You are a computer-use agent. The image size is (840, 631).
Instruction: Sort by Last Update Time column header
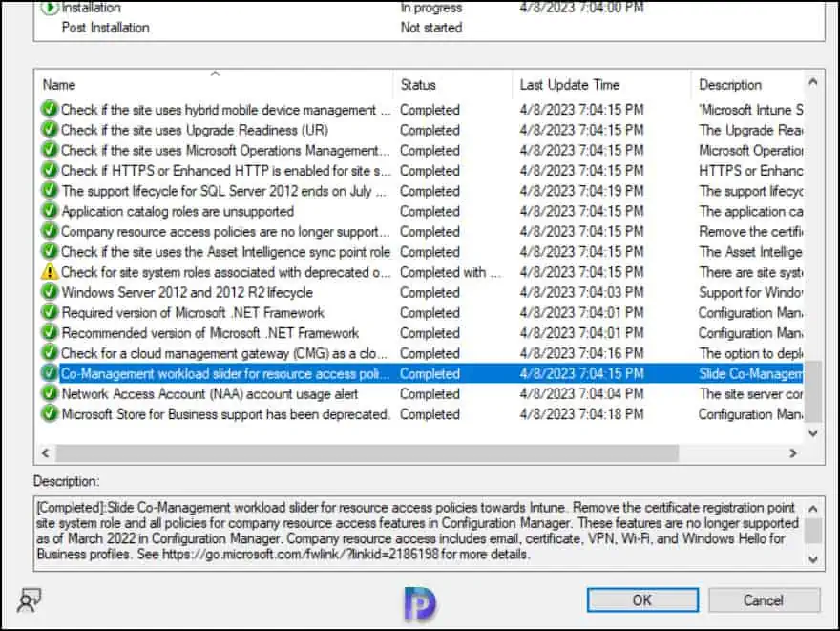click(x=602, y=85)
